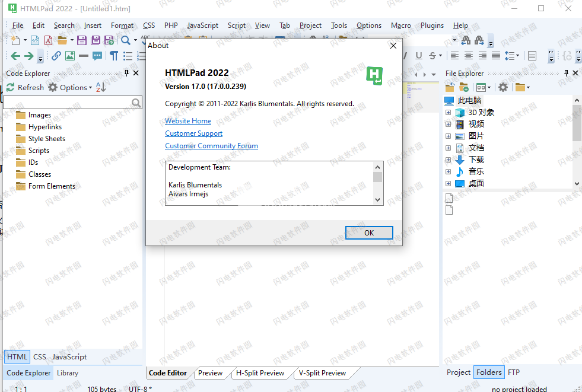Click the underline U icon
This screenshot has height=392, width=582.
[x=419, y=56]
